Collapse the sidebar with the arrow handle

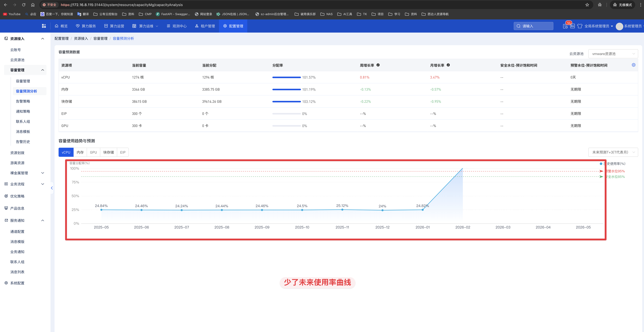pos(52,188)
